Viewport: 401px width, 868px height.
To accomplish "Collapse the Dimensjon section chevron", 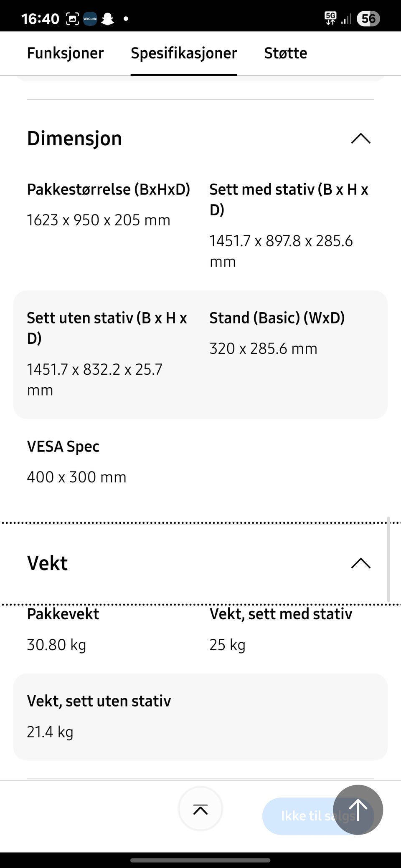I will click(361, 139).
